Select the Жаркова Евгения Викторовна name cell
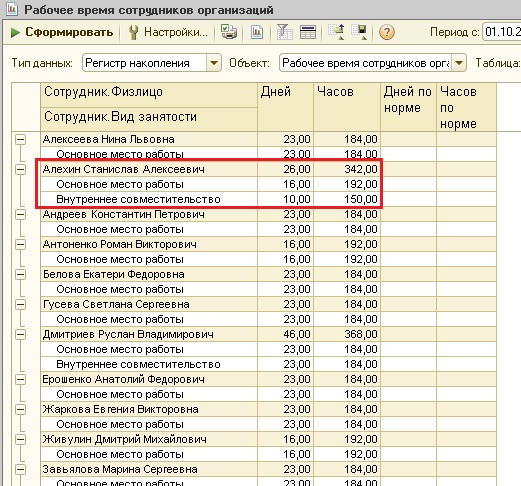521x486 pixels. click(x=149, y=409)
